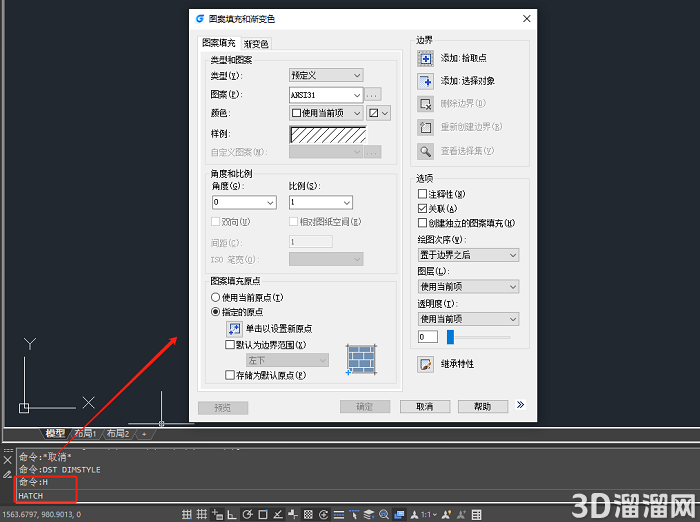The height and width of the screenshot is (522, 700).
Task: Click the hatch sample (样例) pattern swatch
Action: click(x=328, y=134)
